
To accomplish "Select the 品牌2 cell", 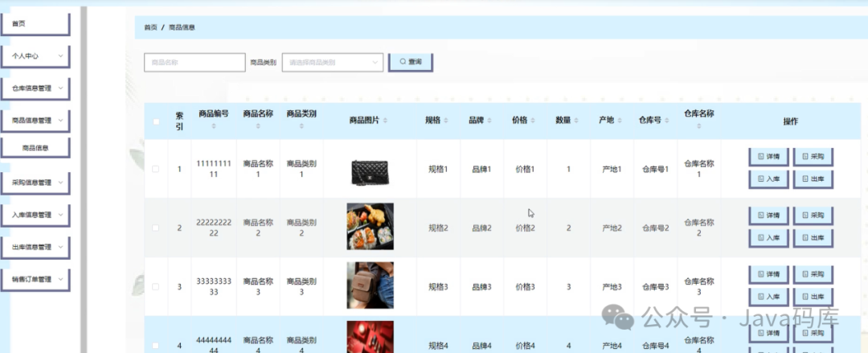I will tap(481, 228).
